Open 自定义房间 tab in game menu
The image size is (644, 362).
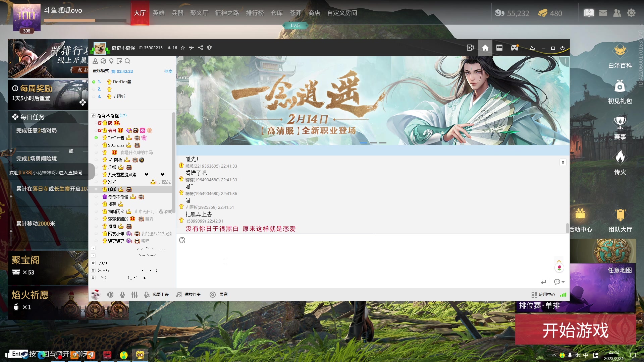tap(342, 13)
